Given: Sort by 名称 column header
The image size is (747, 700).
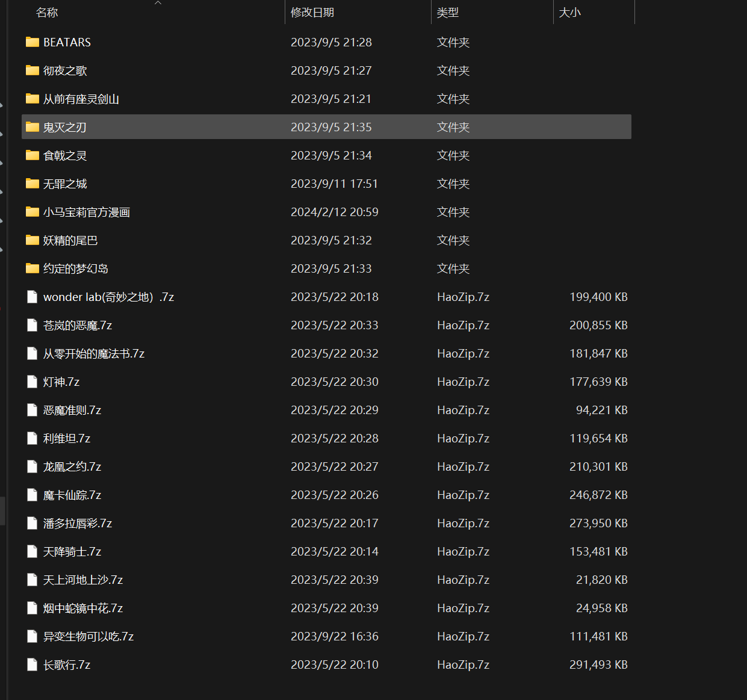Looking at the screenshot, I should (47, 13).
